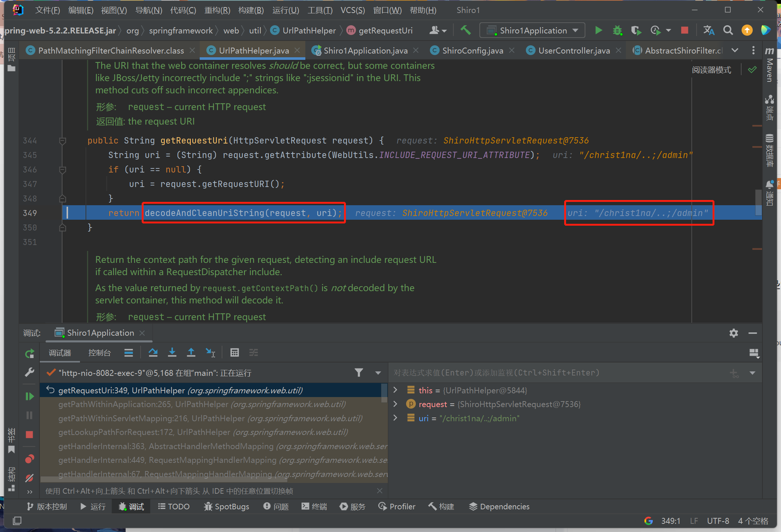The height and width of the screenshot is (532, 781).
Task: Click Resume Program icon in debug sidebar
Action: point(29,396)
